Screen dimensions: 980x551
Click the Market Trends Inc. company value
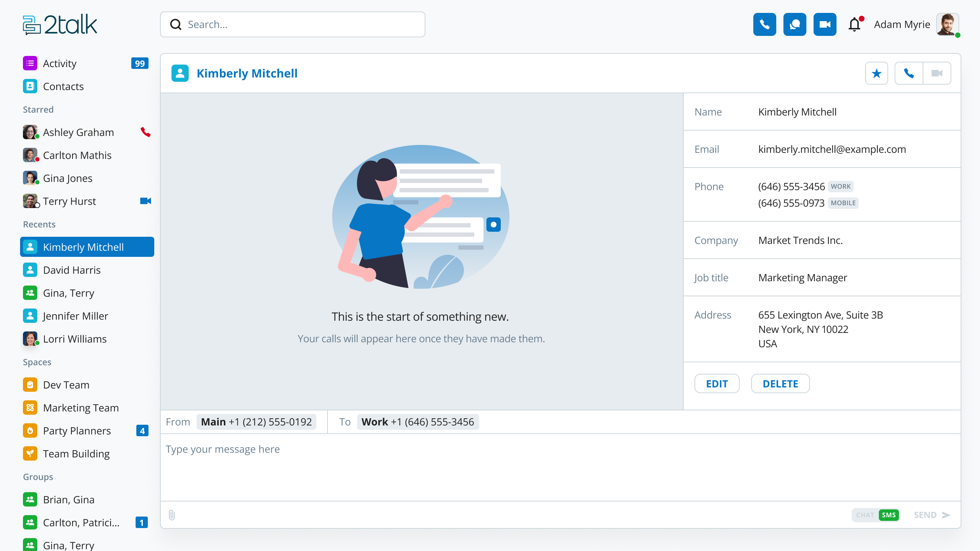click(x=800, y=240)
